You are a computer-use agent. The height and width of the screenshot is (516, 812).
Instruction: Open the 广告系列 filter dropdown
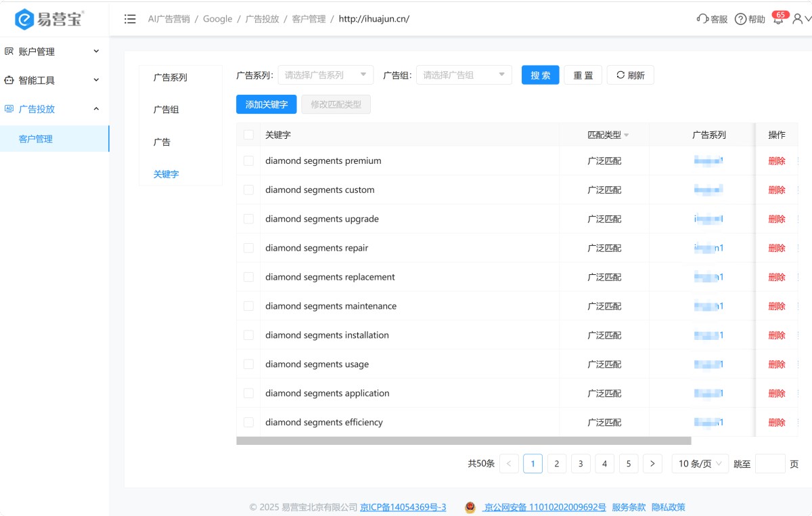pos(325,75)
